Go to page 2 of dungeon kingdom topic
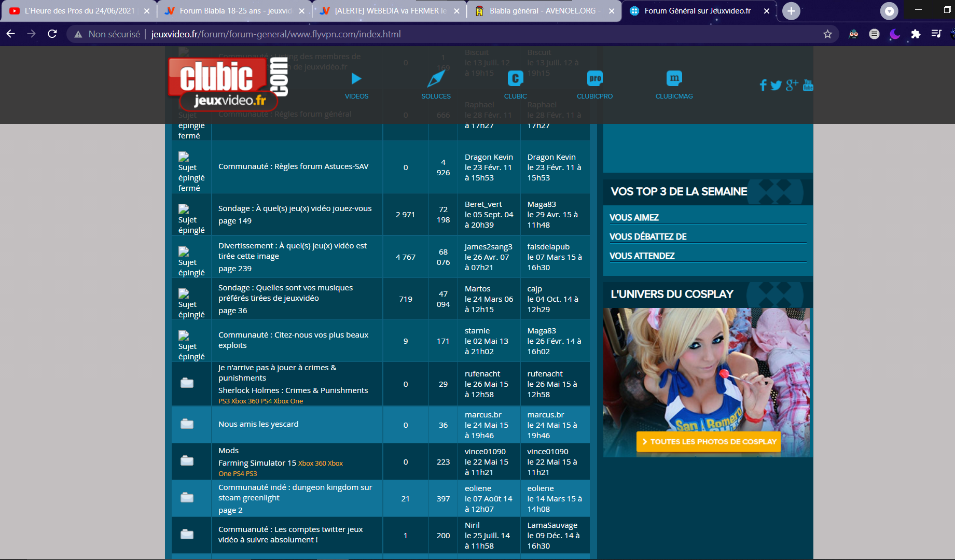 230,510
